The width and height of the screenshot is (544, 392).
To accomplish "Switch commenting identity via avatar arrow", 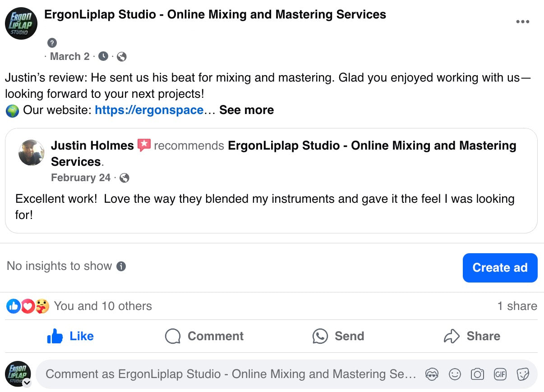I will [x=27, y=383].
